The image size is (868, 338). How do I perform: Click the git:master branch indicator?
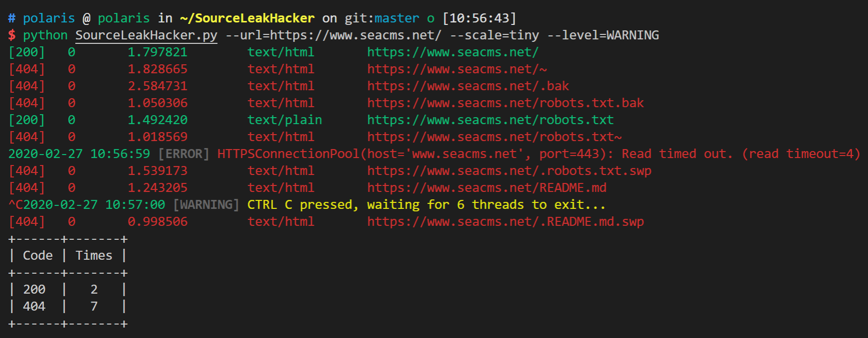point(382,18)
